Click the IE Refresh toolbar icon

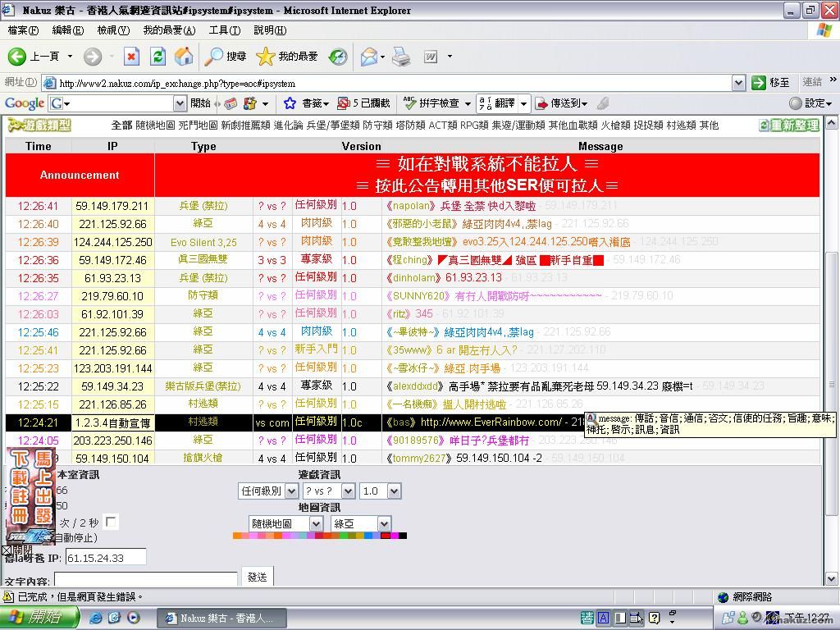pos(158,56)
